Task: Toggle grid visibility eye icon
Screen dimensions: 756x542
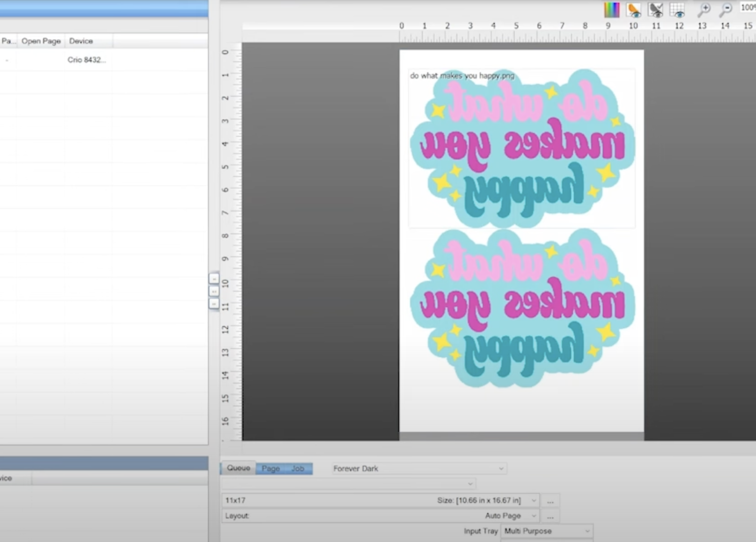Action: (x=678, y=9)
